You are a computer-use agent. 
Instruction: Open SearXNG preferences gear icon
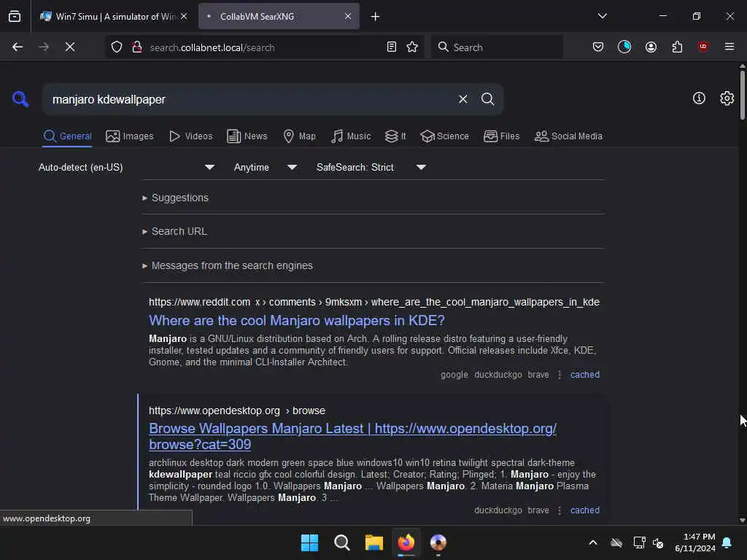click(x=727, y=98)
